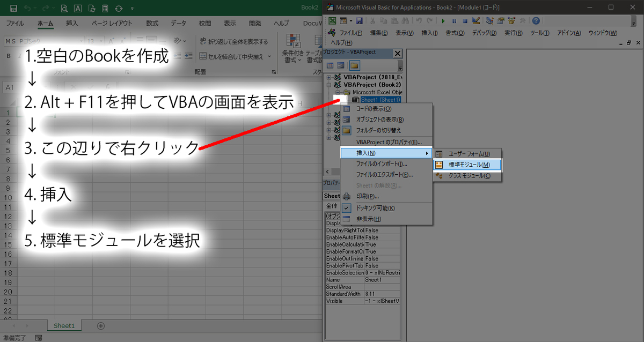Image resolution: width=644 pixels, height=342 pixels.
Task: Click Excel quick access print preview icon
Action: click(64, 9)
